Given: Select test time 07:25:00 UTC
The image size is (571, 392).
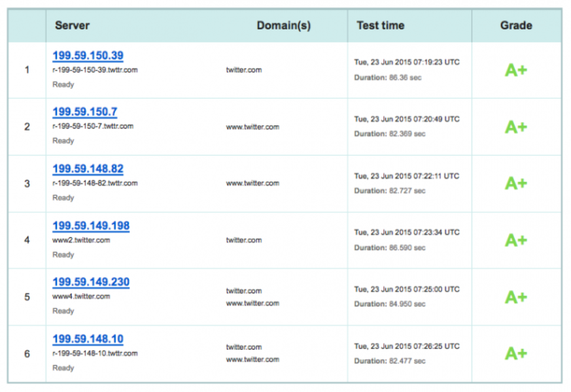Looking at the screenshot, I should (x=407, y=289).
